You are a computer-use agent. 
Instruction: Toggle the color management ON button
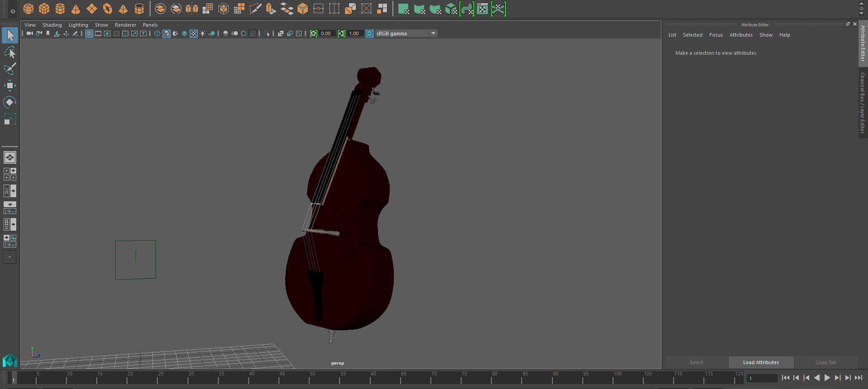[369, 33]
